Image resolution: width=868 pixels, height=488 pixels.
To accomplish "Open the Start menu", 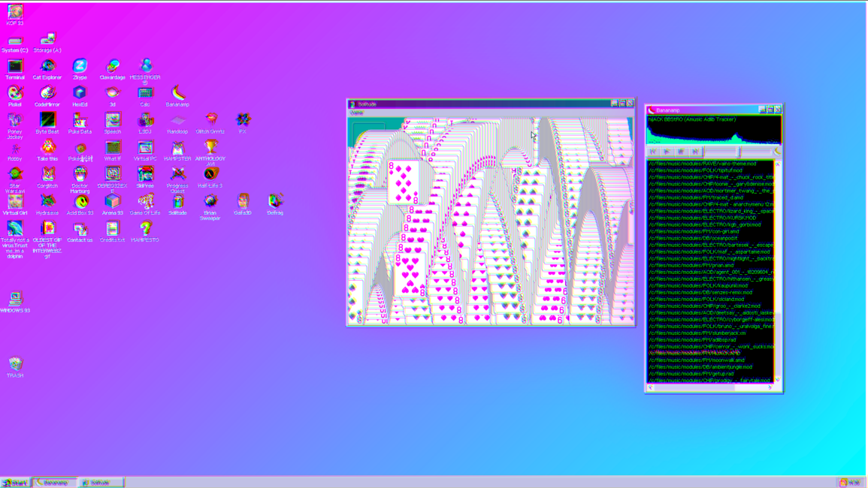I will (15, 483).
